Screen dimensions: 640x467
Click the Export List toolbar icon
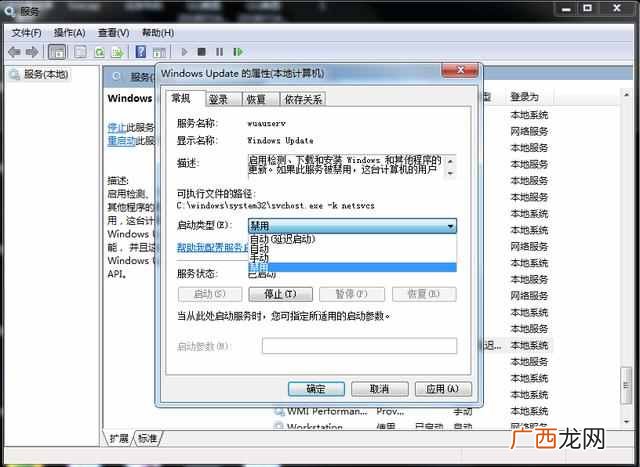(118, 52)
